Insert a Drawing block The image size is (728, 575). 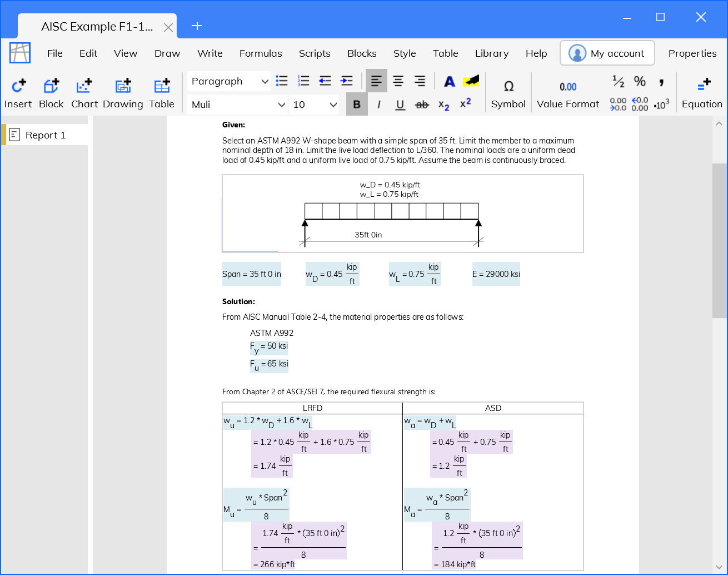point(122,92)
